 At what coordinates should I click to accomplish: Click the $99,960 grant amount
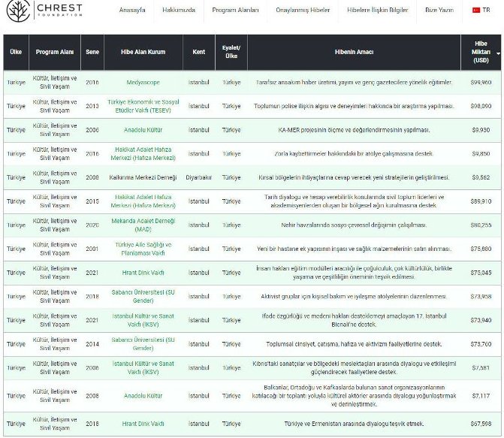pos(481,83)
